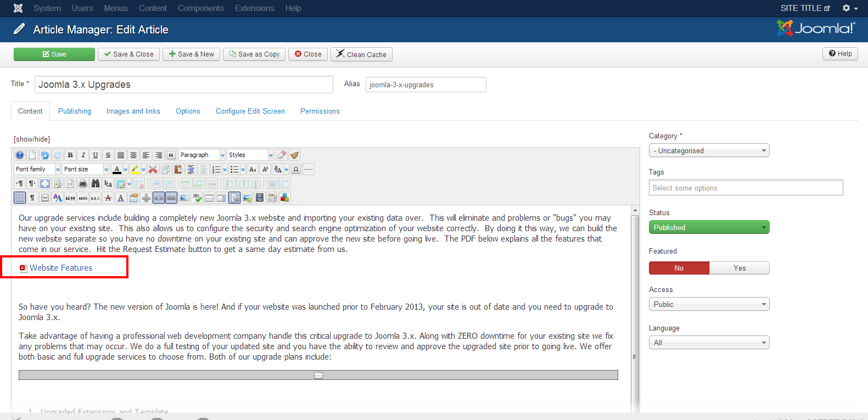868x420 pixels.
Task: Remove formatting with the eraser icon
Action: tap(281, 155)
